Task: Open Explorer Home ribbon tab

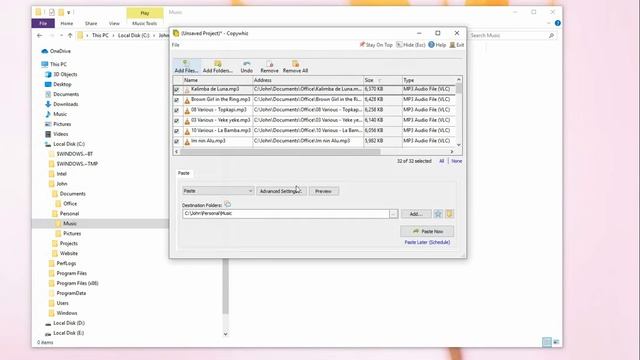Action: [67, 23]
